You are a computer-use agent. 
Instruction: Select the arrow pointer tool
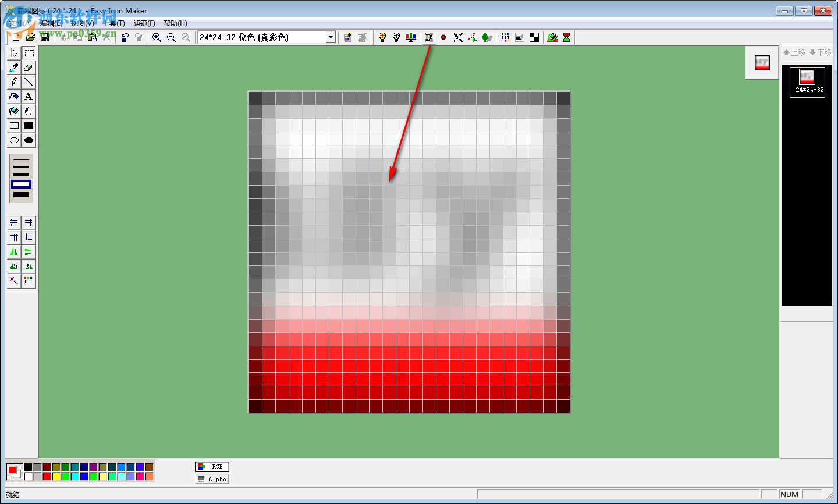[14, 53]
